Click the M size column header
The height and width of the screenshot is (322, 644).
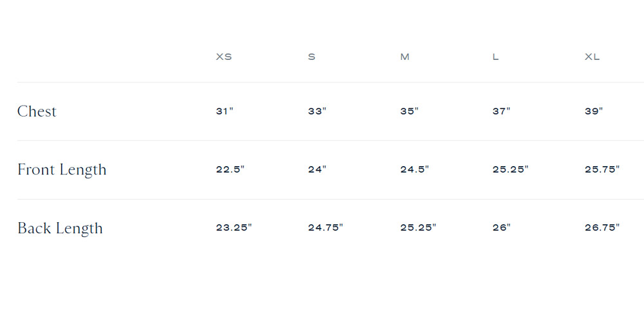point(404,57)
